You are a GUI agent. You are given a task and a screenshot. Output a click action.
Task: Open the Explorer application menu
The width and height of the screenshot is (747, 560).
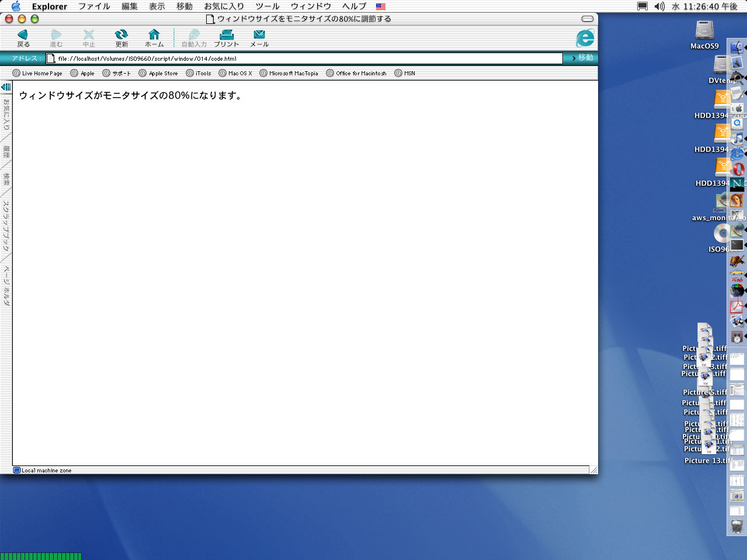click(x=49, y=6)
